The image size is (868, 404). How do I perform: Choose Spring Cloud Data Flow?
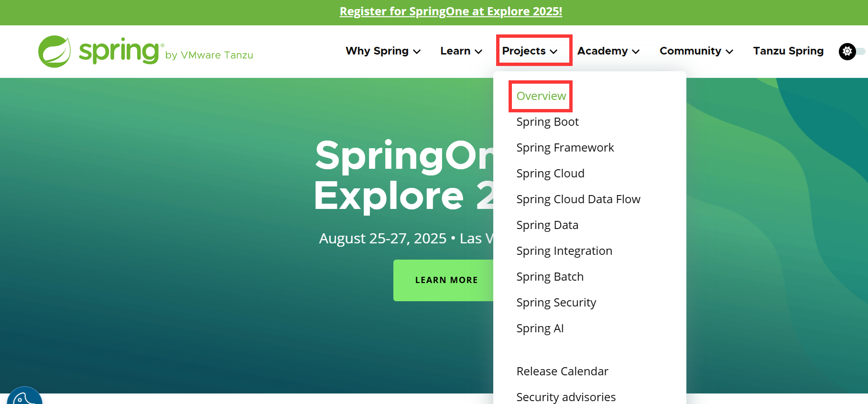(578, 199)
